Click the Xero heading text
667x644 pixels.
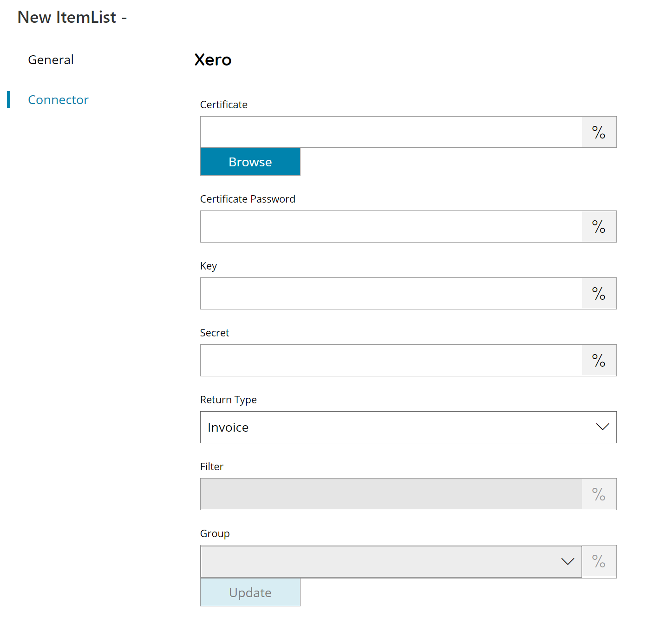coord(213,60)
